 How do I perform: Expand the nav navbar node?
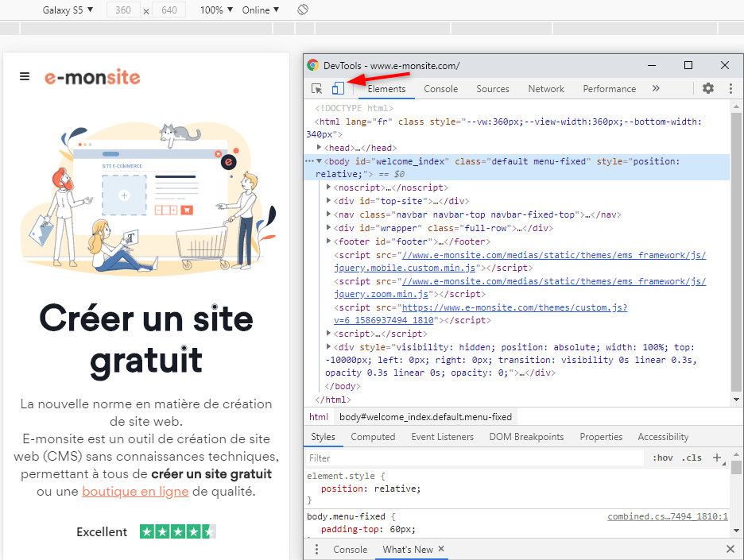[328, 214]
